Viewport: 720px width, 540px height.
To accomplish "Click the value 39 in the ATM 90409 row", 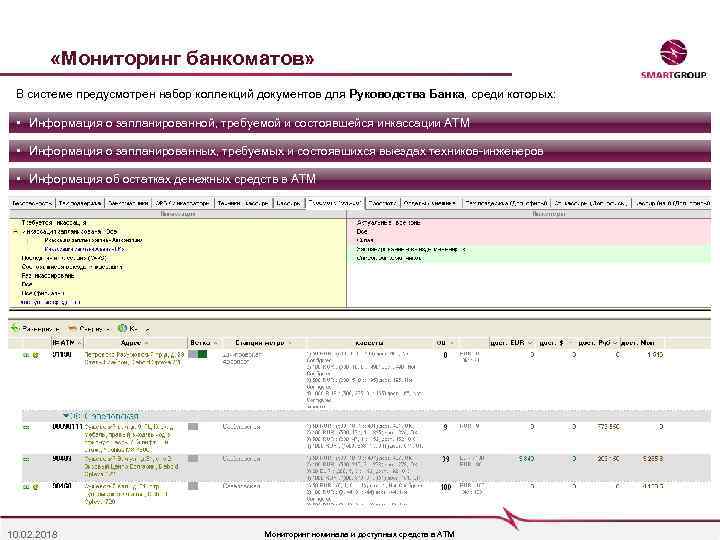I will tap(445, 459).
